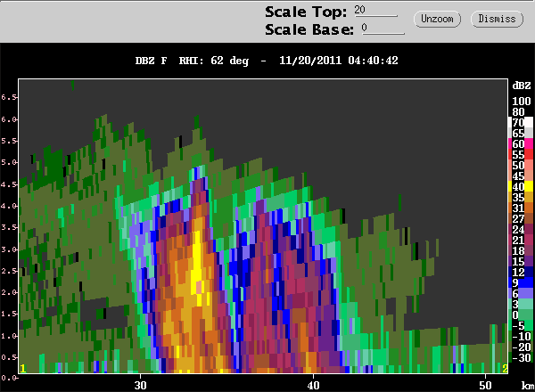
Task: Click the Dismiss button
Action: point(497,19)
